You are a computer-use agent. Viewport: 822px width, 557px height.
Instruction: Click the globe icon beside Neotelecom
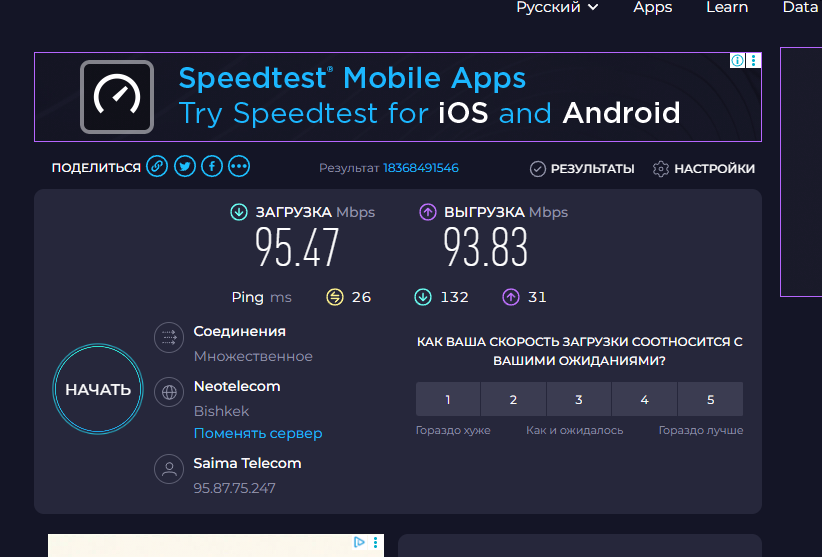[169, 392]
